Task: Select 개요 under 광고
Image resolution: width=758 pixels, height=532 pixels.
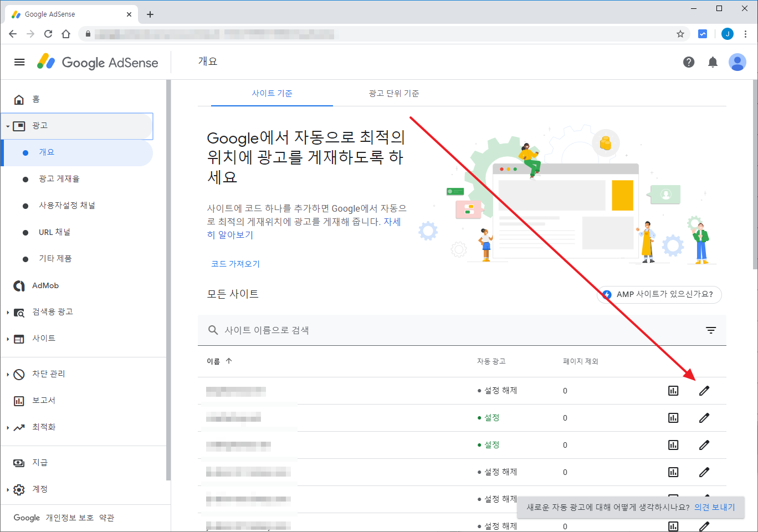Action: [78, 152]
